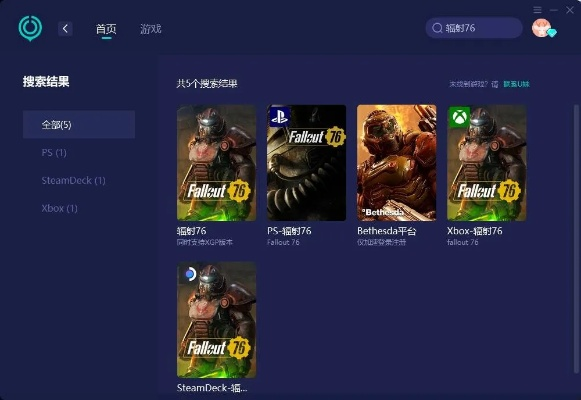Filter results by PS (1)
This screenshot has width=581, height=400.
point(54,153)
